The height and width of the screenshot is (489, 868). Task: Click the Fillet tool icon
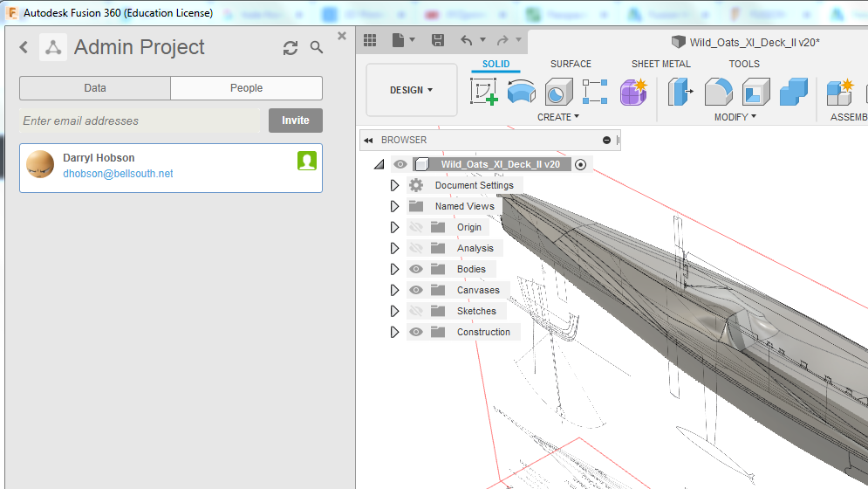(718, 92)
